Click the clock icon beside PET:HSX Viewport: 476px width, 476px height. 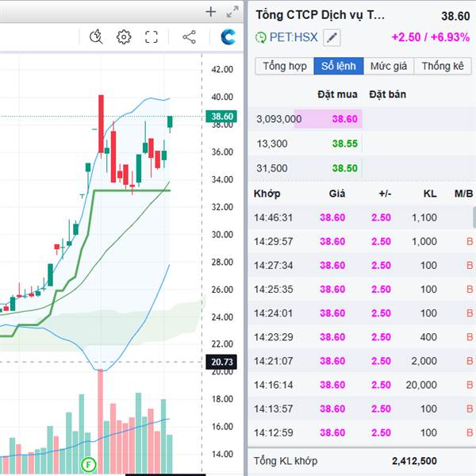click(x=260, y=37)
